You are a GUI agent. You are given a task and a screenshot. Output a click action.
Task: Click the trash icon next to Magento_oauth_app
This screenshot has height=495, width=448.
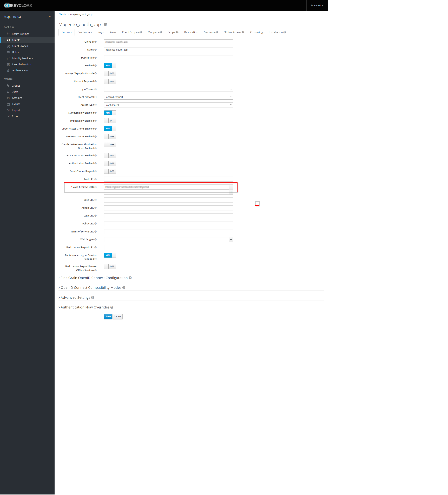(105, 25)
